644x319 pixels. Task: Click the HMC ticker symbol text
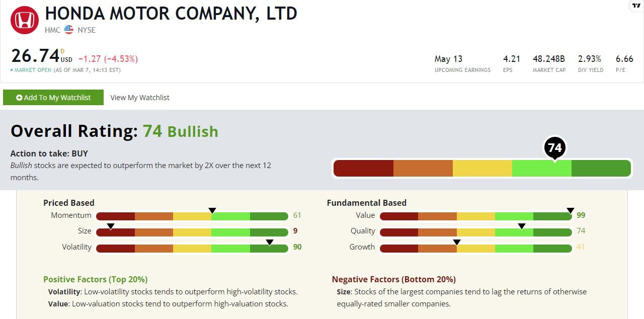coord(52,30)
